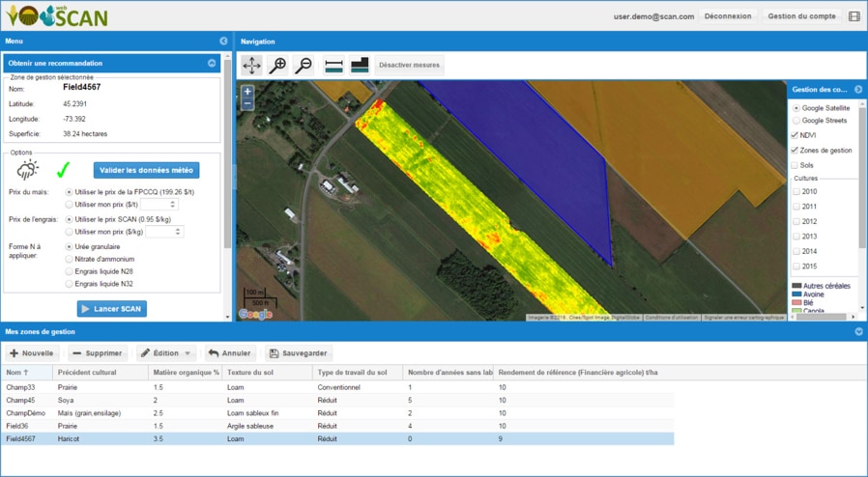
Task: Click the Utiliser mon prix ($/t) input
Action: [155, 205]
